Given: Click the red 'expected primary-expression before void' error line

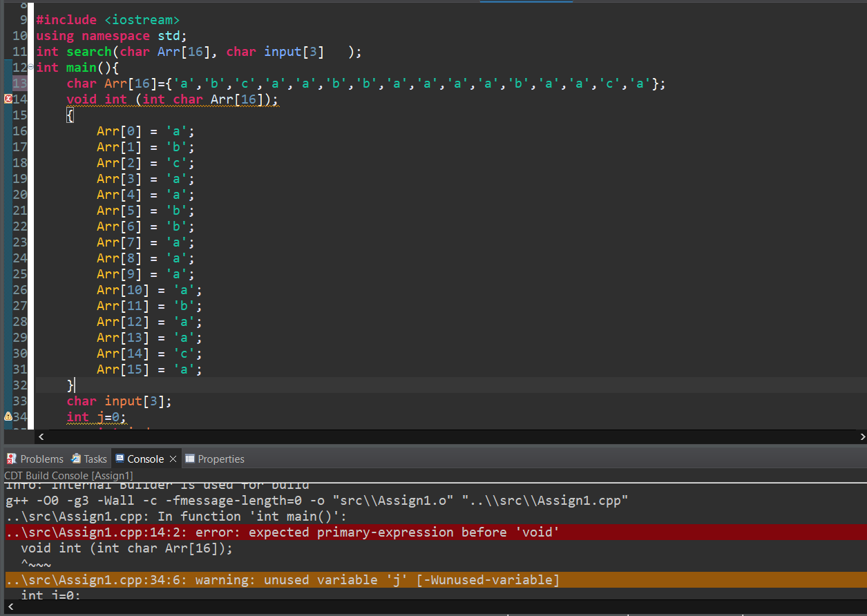Looking at the screenshot, I should pyautogui.click(x=435, y=532).
